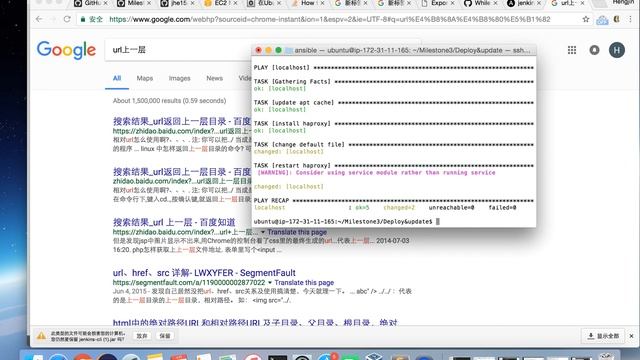Switch to the GitHub browser tab

(91, 3)
